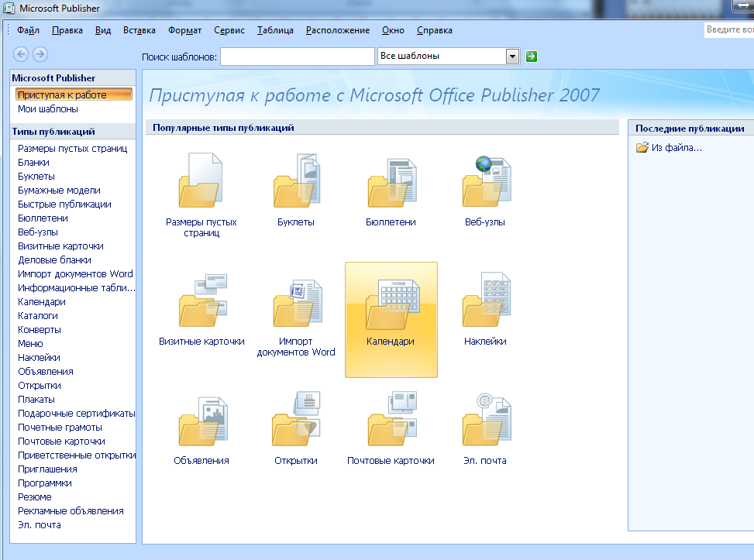Open the Объявления folder icon
Screen dimensions: 754x560
[x=203, y=421]
